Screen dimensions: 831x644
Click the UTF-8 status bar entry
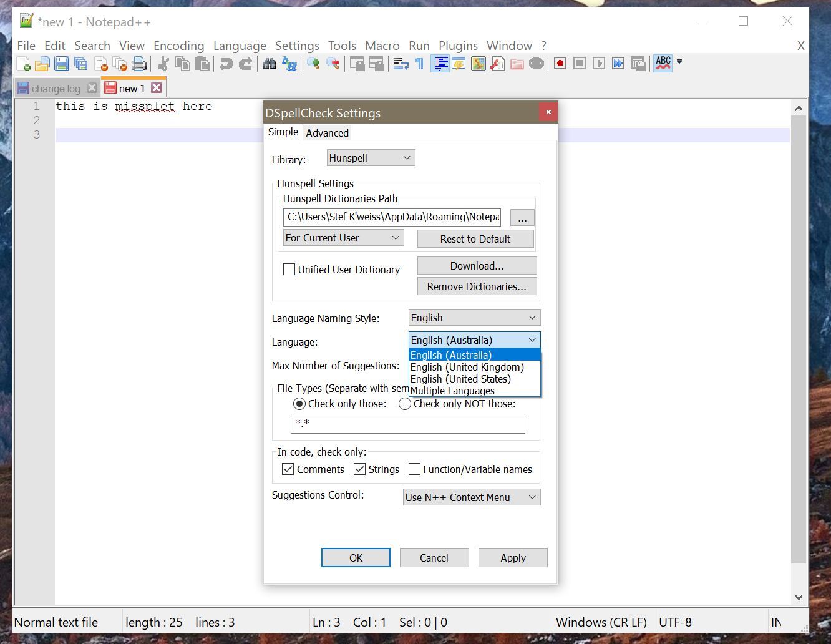(x=675, y=622)
